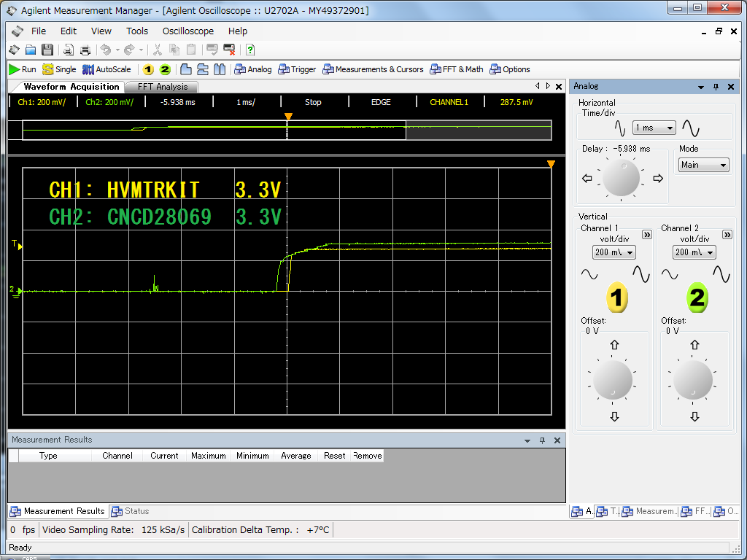Click Channel 2 large-amplitude wave icon
The height and width of the screenshot is (560, 747).
coord(721,274)
